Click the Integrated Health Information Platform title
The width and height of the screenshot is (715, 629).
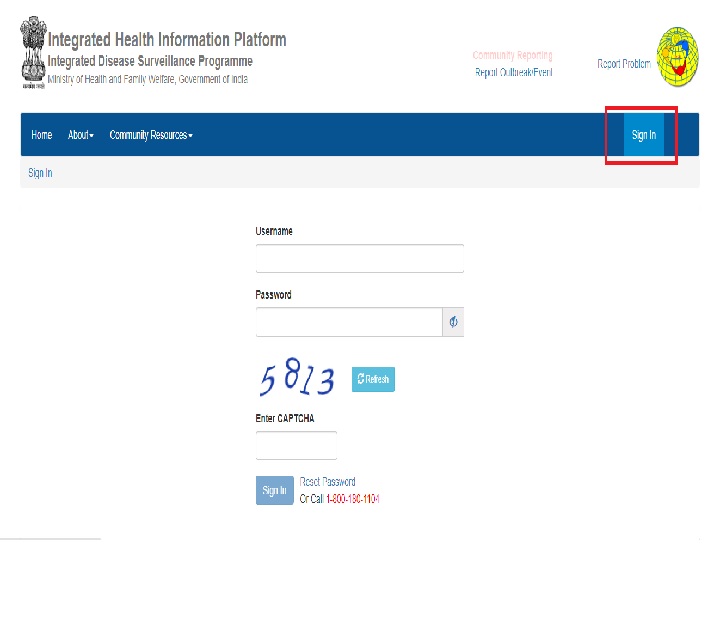pyautogui.click(x=167, y=40)
